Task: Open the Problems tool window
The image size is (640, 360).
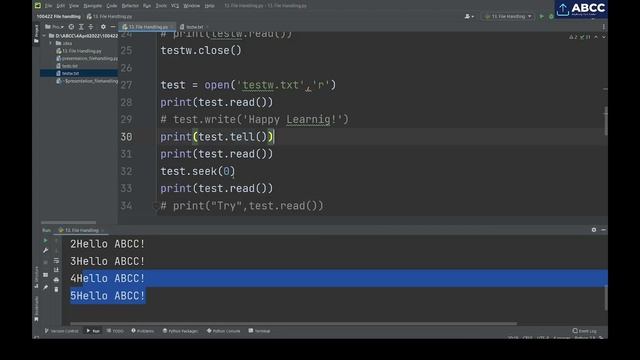Action: point(142,331)
